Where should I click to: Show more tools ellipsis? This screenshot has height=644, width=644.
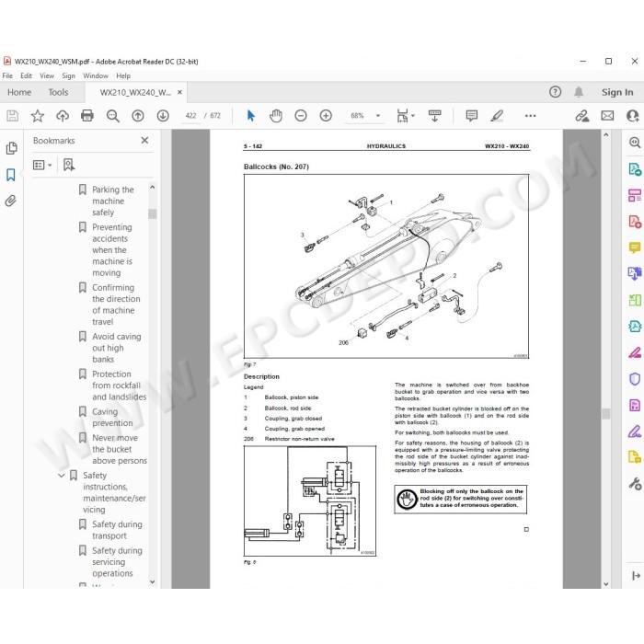(x=530, y=116)
